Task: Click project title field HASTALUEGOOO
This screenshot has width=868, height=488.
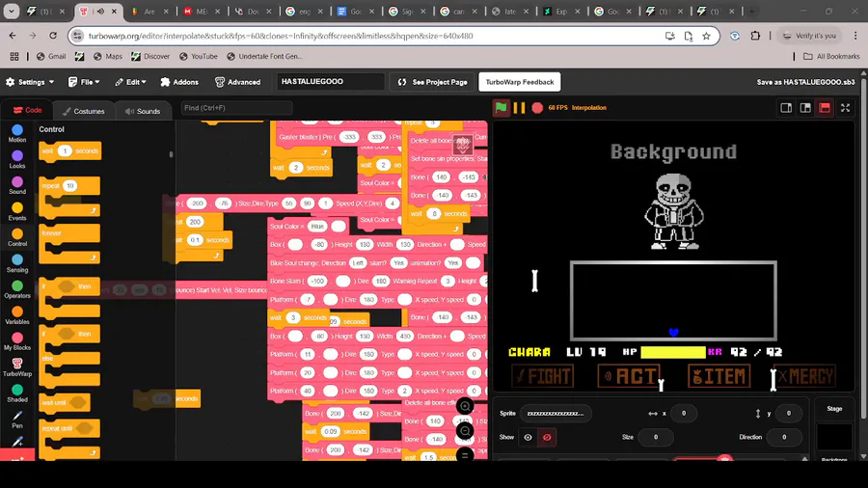Action: (x=331, y=82)
